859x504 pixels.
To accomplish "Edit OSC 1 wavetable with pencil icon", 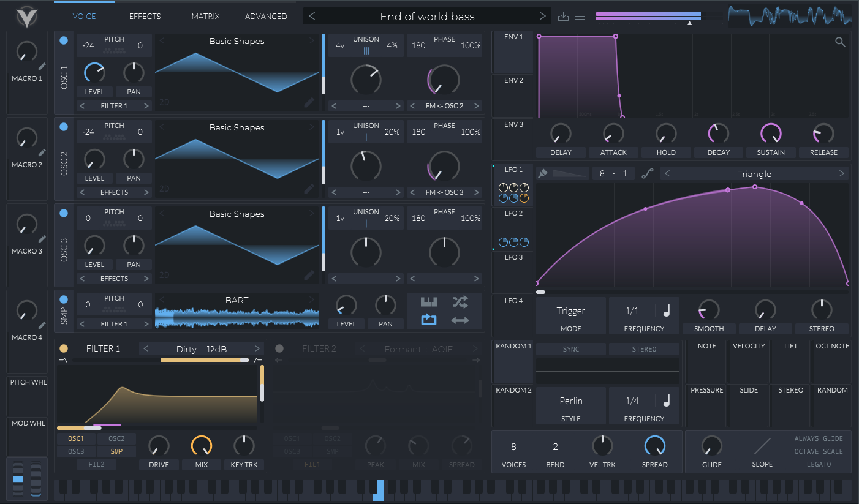I will point(309,103).
